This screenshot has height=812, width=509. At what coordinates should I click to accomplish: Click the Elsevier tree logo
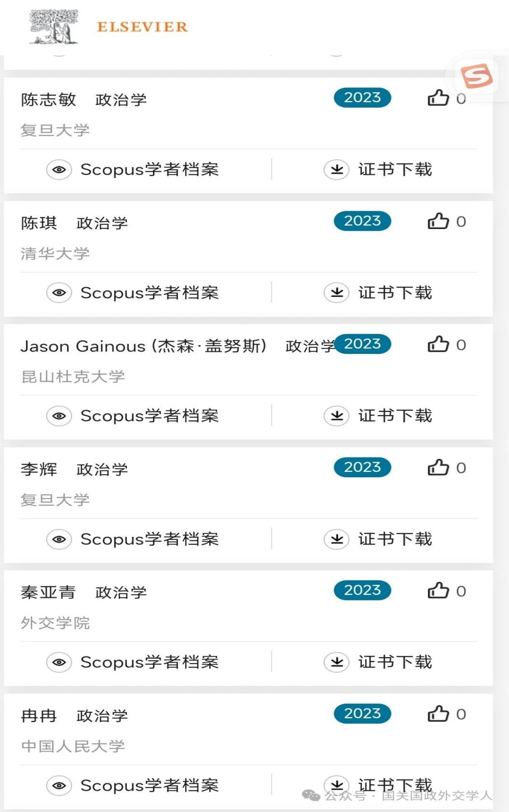point(54,28)
